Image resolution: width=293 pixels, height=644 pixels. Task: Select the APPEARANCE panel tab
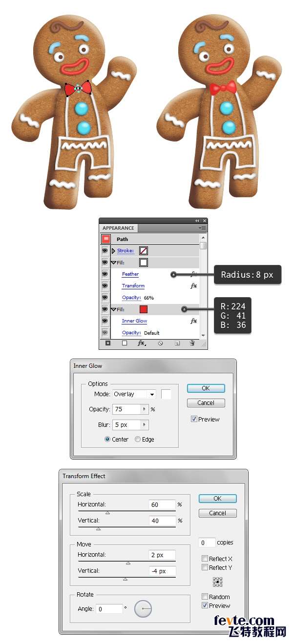click(118, 228)
